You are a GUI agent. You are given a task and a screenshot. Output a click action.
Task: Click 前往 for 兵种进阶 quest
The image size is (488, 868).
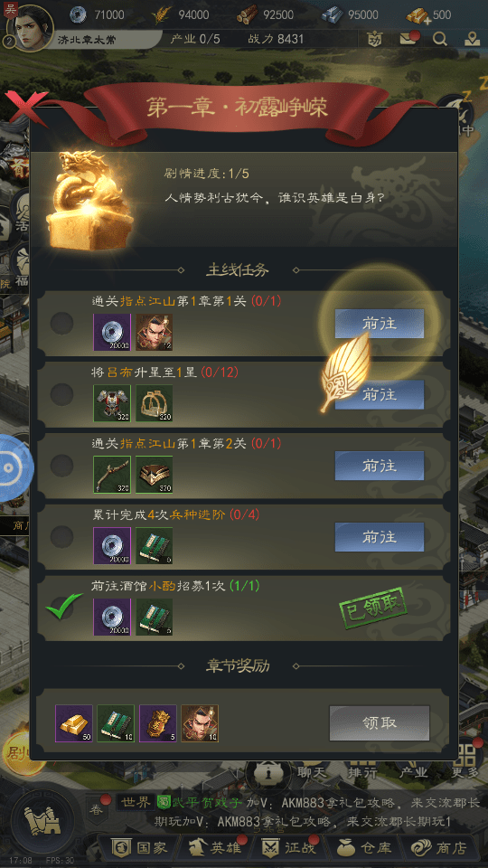tap(380, 536)
